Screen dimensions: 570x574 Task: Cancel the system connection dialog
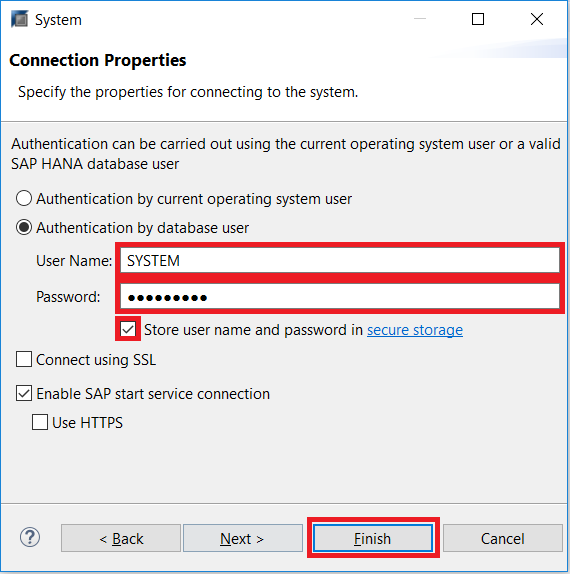503,538
